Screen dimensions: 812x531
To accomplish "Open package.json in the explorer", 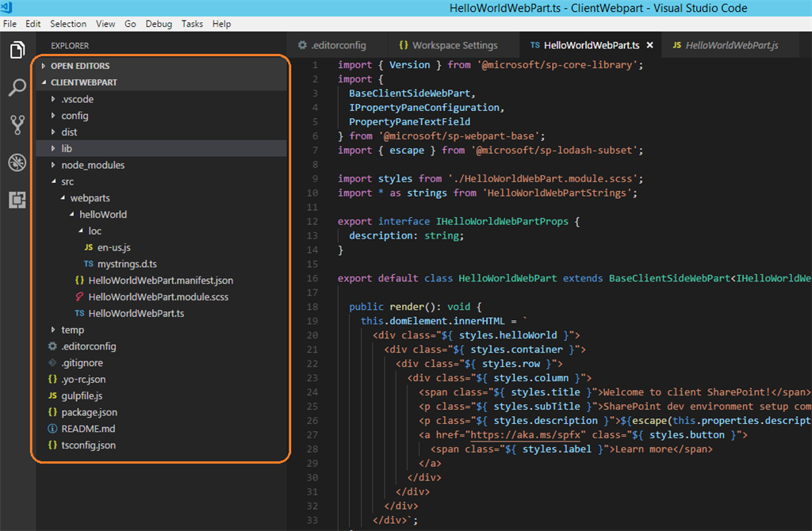I will (x=89, y=412).
